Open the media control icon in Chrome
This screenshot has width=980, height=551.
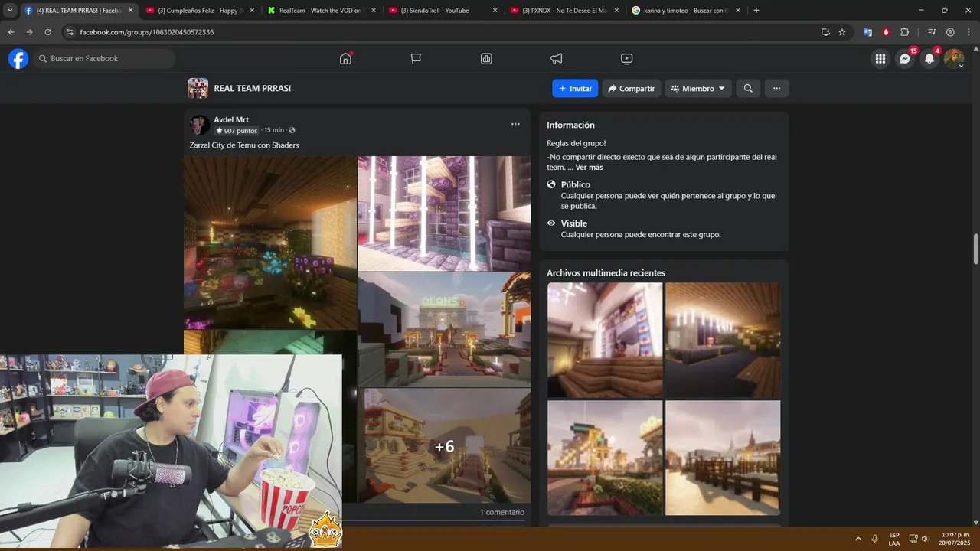[932, 32]
